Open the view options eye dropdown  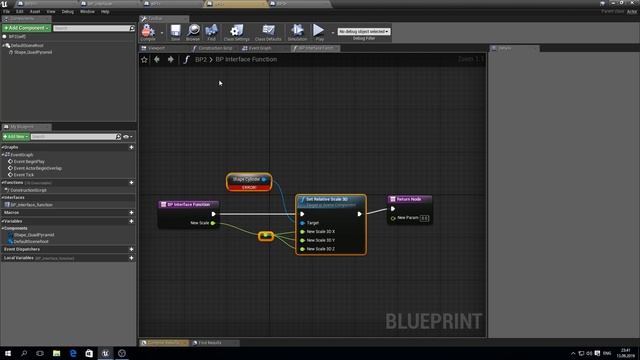tap(128, 137)
